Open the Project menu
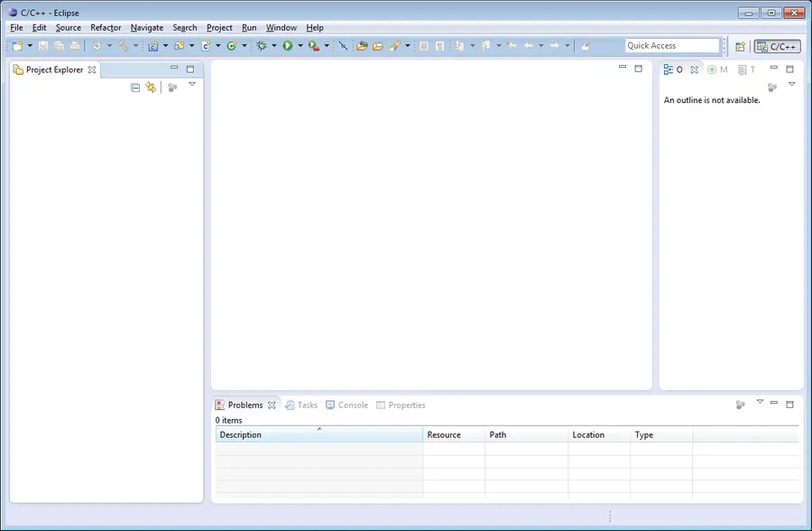This screenshot has height=531, width=812. (219, 27)
